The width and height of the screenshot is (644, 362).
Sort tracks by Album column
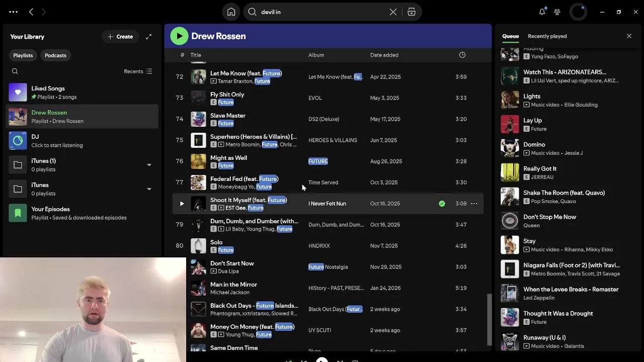click(x=316, y=55)
